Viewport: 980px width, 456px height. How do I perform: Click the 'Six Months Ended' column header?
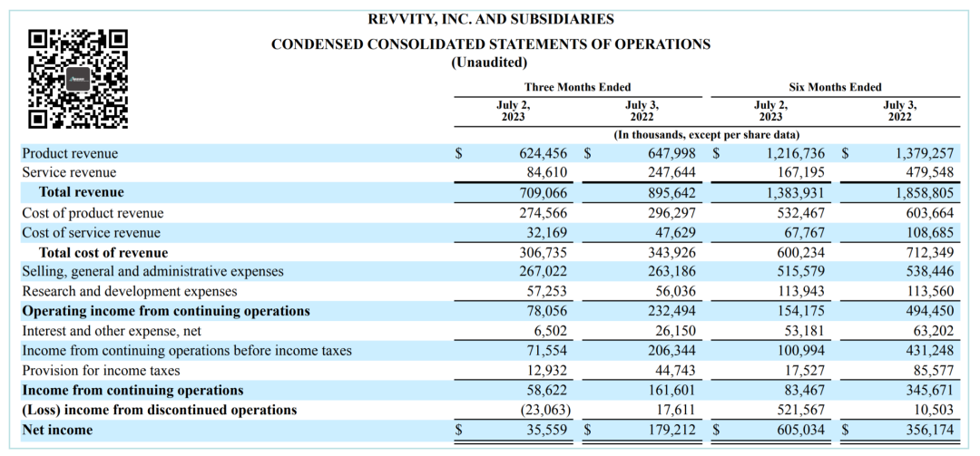click(835, 87)
